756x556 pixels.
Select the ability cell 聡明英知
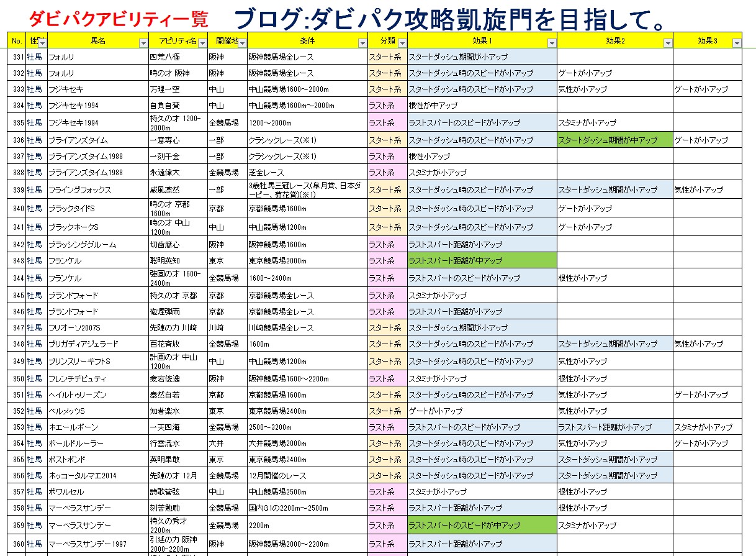tap(178, 260)
